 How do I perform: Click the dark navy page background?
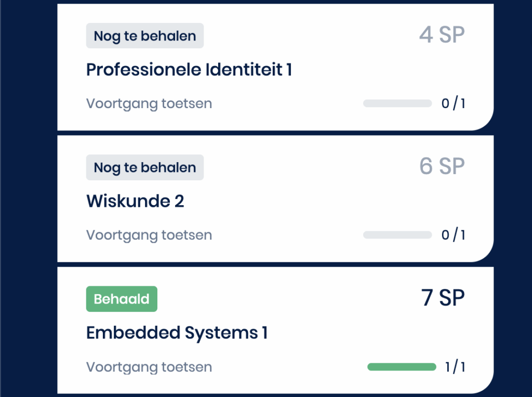(x=29, y=197)
